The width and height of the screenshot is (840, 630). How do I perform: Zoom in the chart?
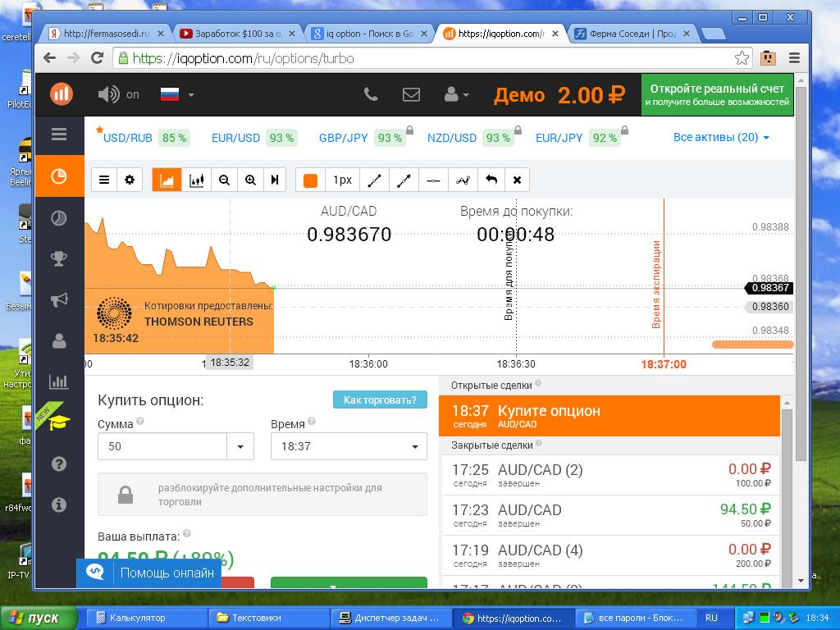pyautogui.click(x=250, y=180)
